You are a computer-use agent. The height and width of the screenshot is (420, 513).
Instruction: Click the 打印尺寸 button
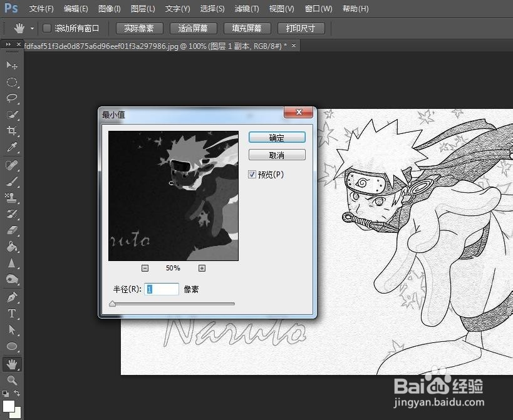tap(301, 28)
